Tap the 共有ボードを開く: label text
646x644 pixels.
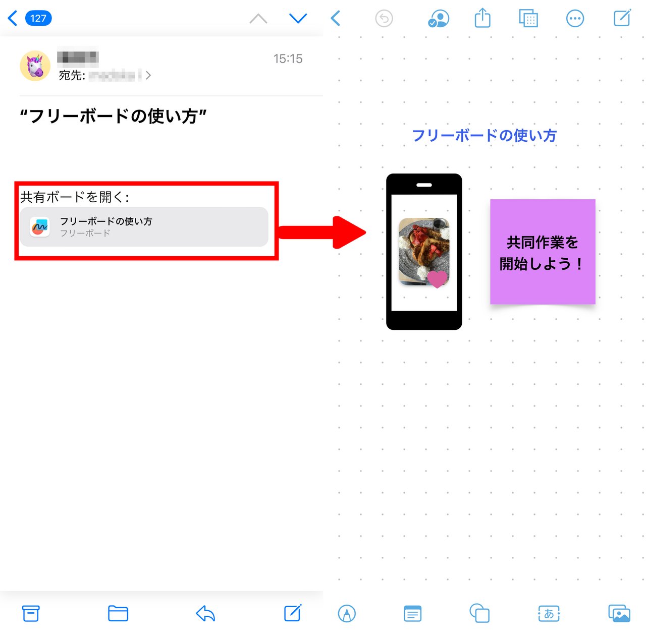pyautogui.click(x=75, y=197)
